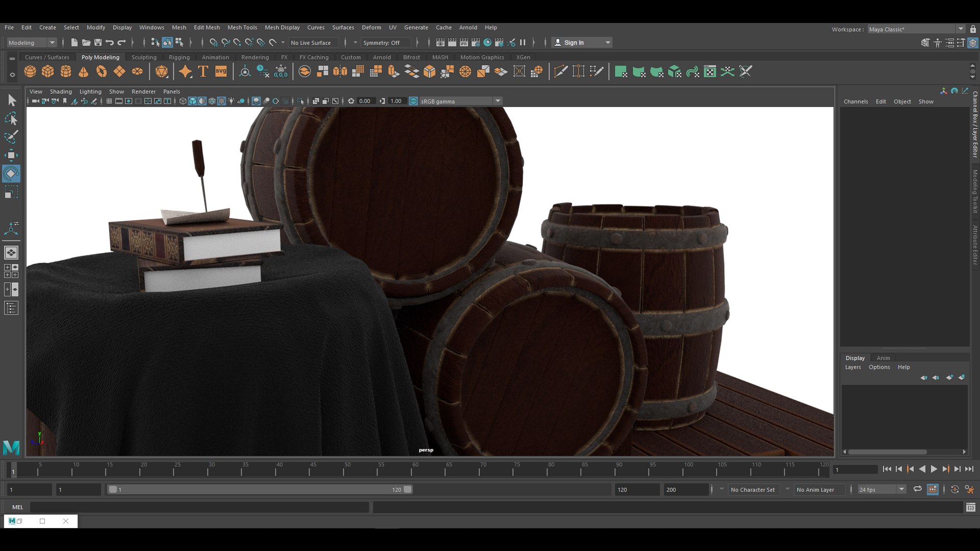980x551 pixels.
Task: Create a polygon cube from shelf
Action: tap(48, 71)
